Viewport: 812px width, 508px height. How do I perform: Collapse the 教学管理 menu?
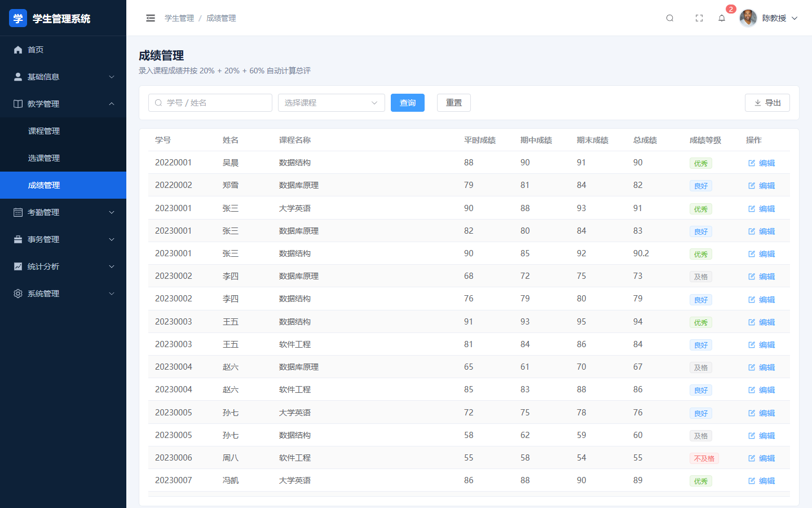pyautogui.click(x=63, y=104)
